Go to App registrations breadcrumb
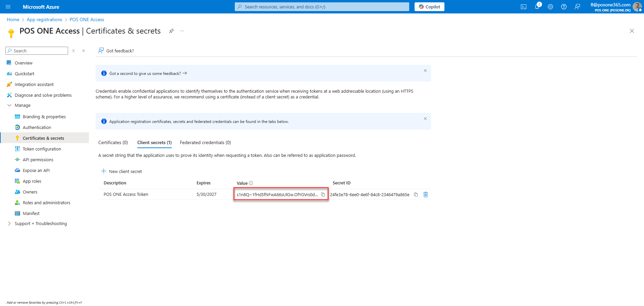644x306 pixels. click(45, 19)
